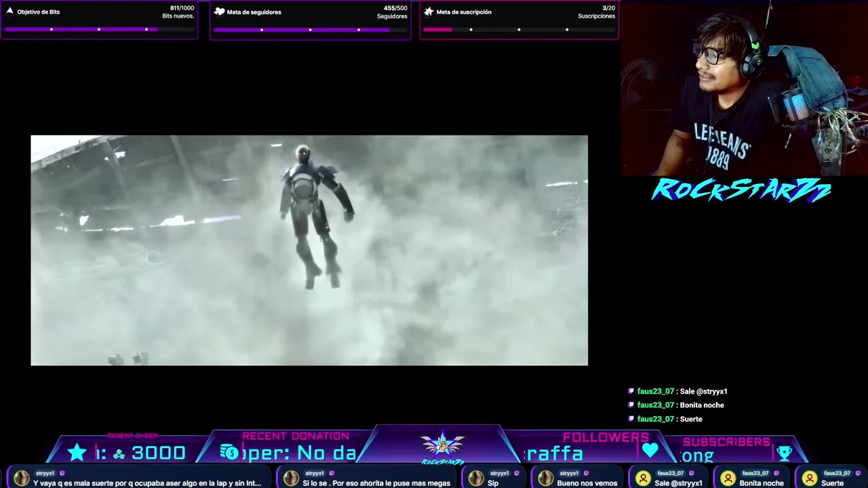The image size is (868, 488).
Task: Click faus23_07 name on "Sale @stryyx1" message
Action: 656,391
